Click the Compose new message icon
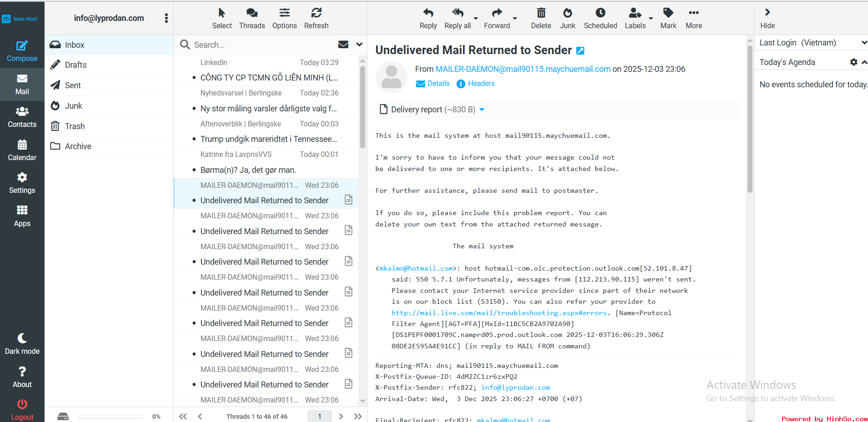The image size is (868, 422). tap(22, 46)
